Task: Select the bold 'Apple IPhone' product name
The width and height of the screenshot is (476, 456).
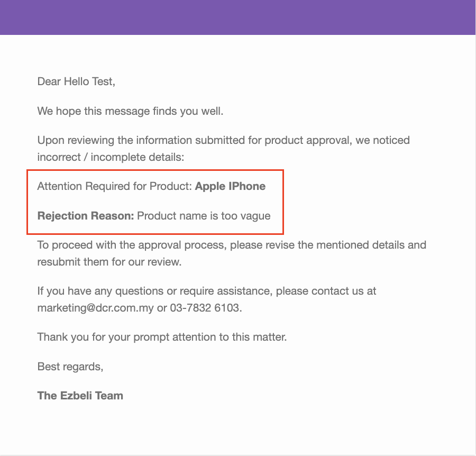Action: point(230,186)
